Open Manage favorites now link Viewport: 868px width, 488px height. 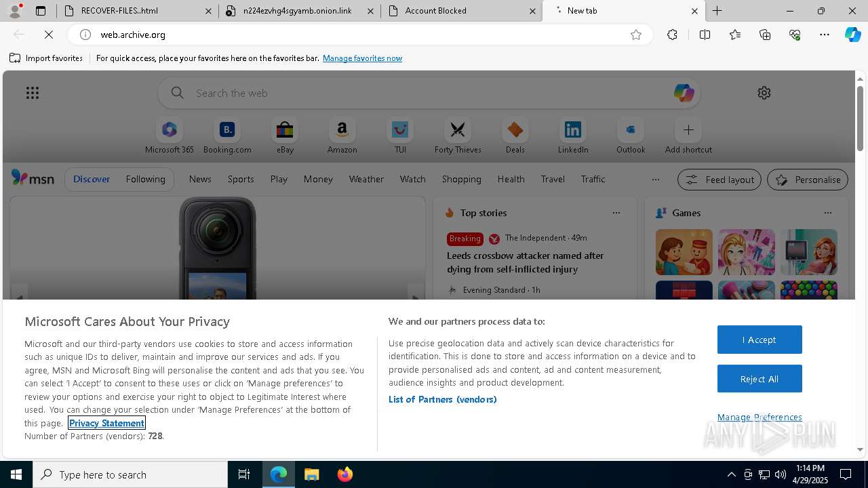pyautogui.click(x=362, y=58)
